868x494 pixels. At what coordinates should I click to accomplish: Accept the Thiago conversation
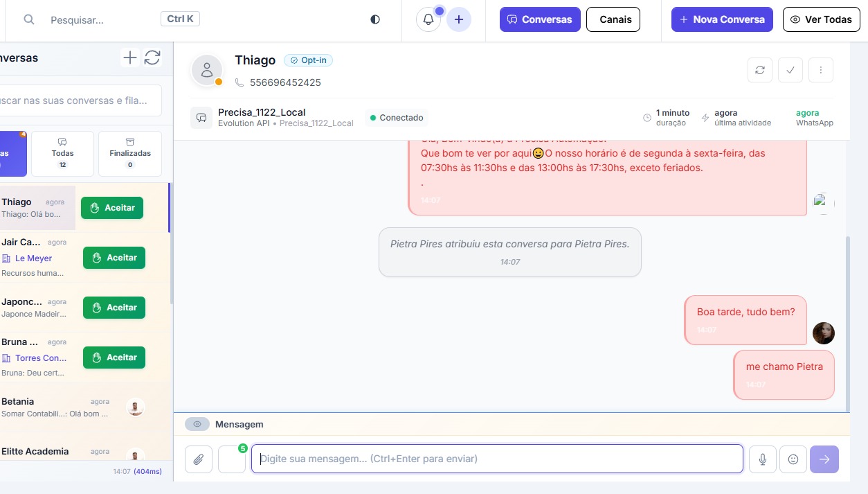(112, 208)
